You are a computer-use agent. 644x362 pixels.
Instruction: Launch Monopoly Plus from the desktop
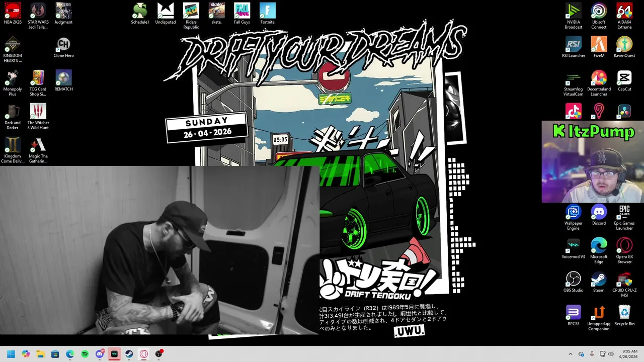[x=13, y=83]
